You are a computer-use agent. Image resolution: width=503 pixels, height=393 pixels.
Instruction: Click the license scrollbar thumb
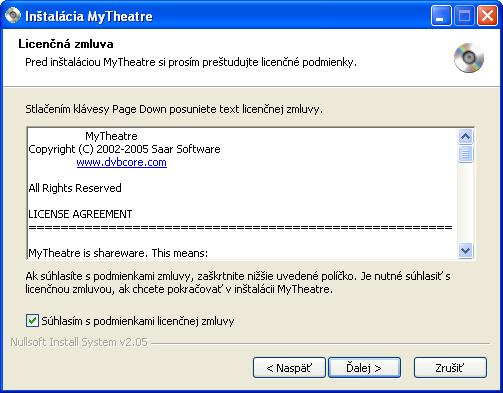pyautogui.click(x=465, y=154)
